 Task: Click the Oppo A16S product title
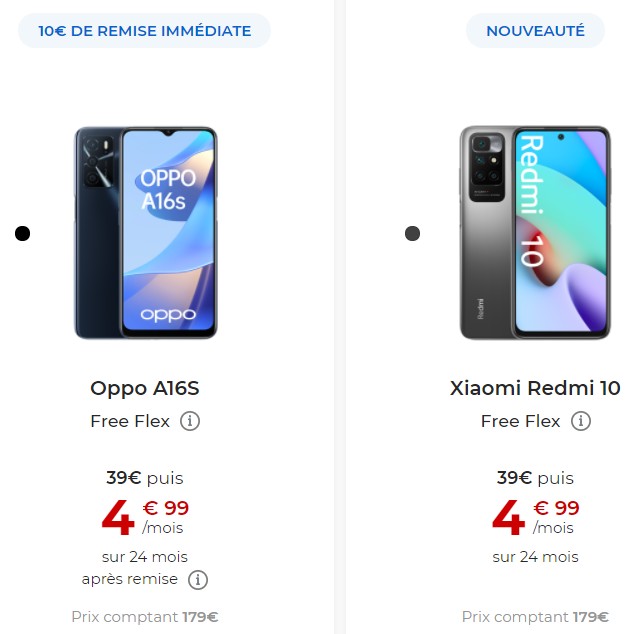145,388
